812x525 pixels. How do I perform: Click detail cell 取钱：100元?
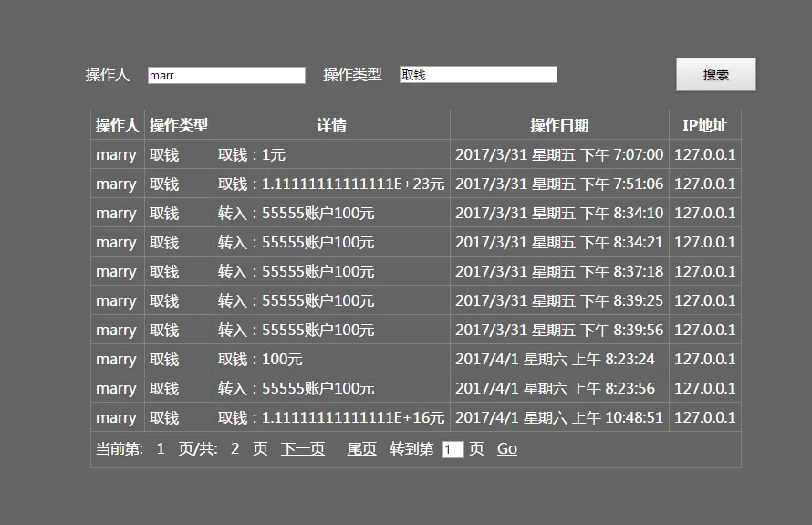(331, 359)
